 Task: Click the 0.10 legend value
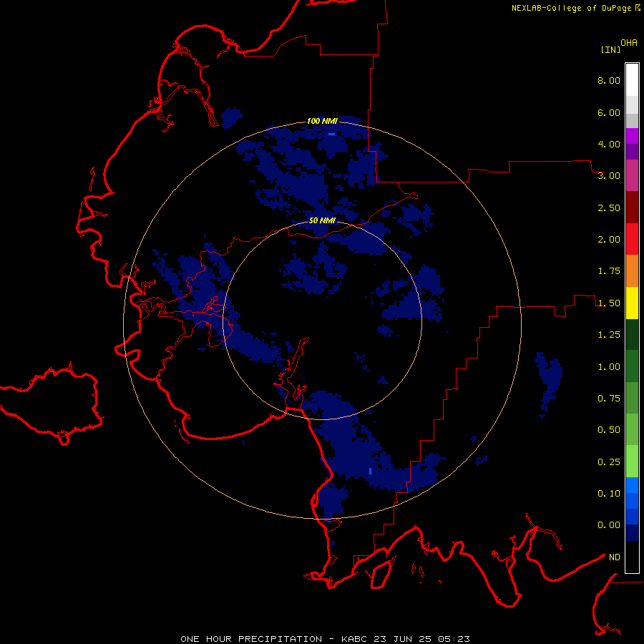click(609, 494)
